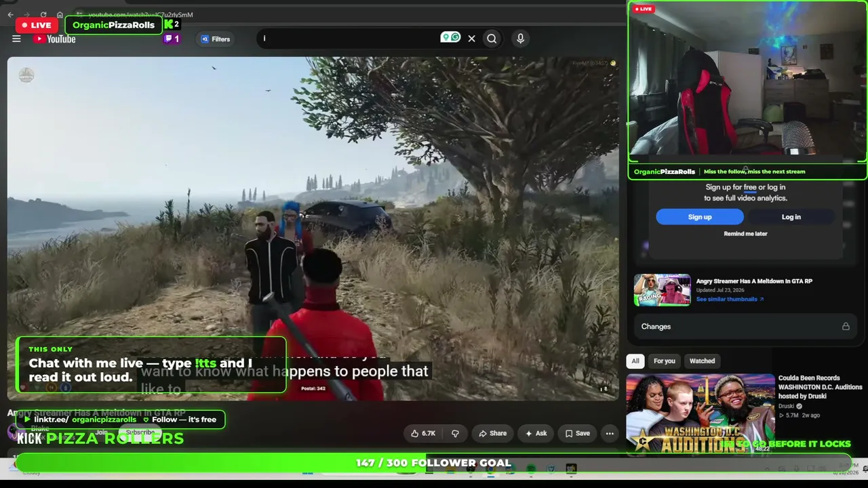Image resolution: width=868 pixels, height=488 pixels.
Task: Reload the page with the refresh icon
Action: (43, 14)
